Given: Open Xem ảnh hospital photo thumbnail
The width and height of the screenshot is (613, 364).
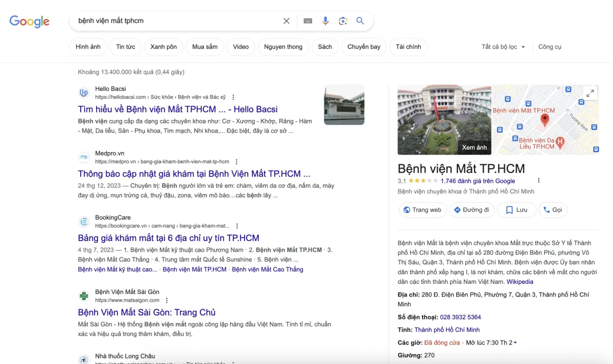Looking at the screenshot, I should (444, 119).
